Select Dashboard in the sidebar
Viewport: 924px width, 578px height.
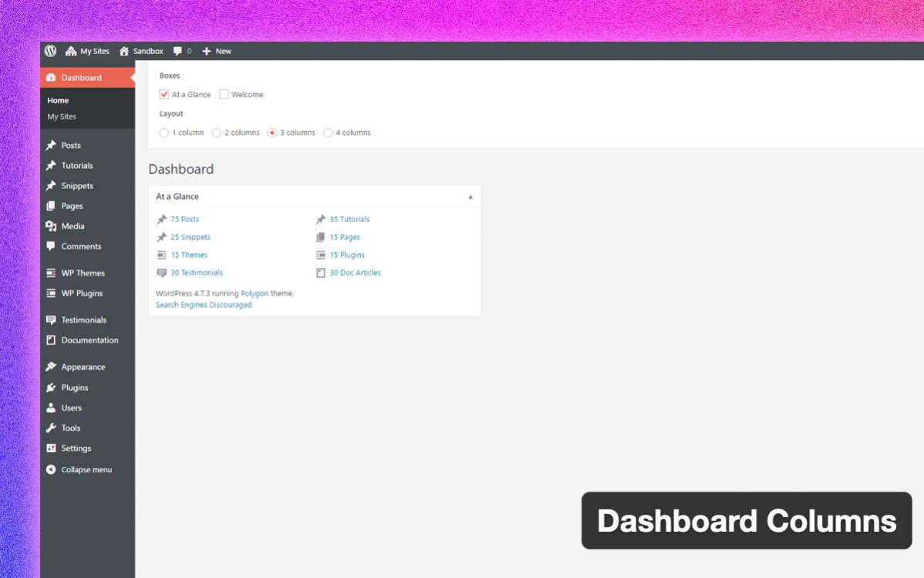click(x=87, y=77)
